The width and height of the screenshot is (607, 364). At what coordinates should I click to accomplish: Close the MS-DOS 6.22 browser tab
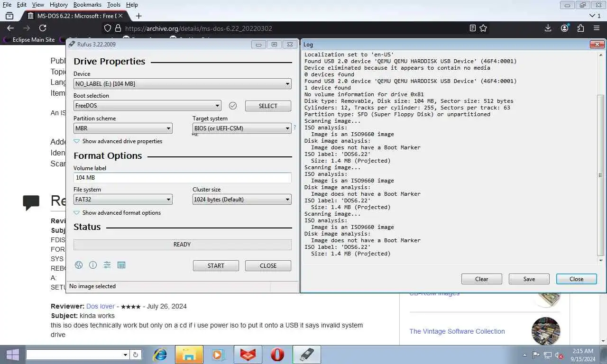point(120,16)
